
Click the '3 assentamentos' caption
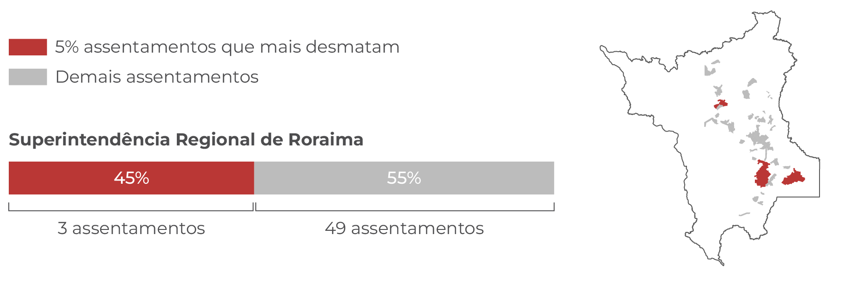[131, 228]
